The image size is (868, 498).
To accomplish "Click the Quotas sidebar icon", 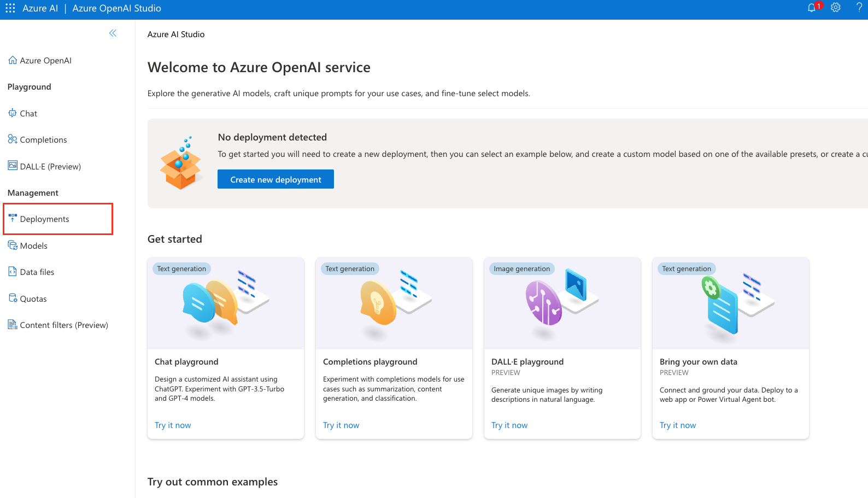I will (x=13, y=298).
